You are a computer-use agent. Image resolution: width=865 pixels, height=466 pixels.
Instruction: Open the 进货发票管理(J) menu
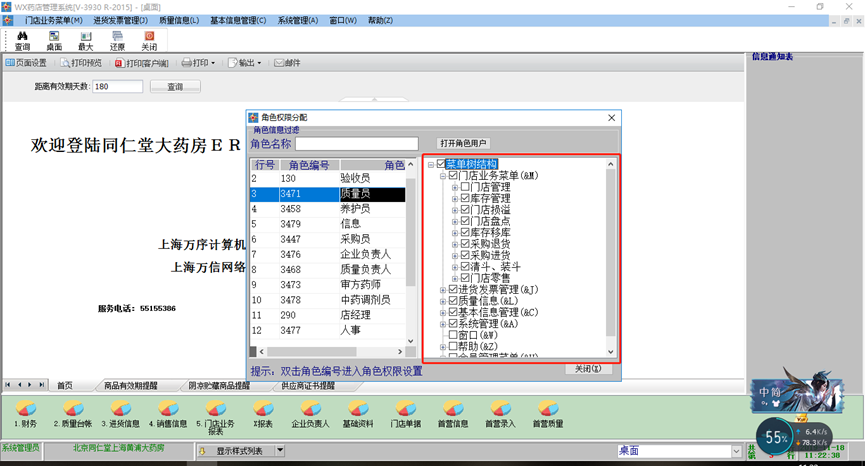(120, 20)
